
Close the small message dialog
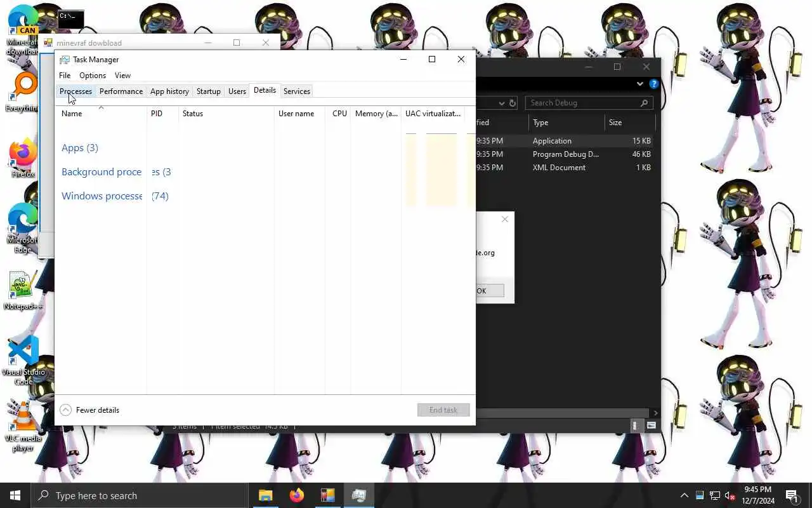(x=505, y=219)
